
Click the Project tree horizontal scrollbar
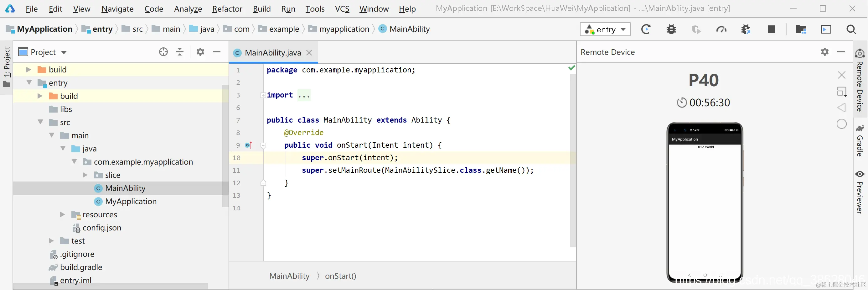click(111, 286)
